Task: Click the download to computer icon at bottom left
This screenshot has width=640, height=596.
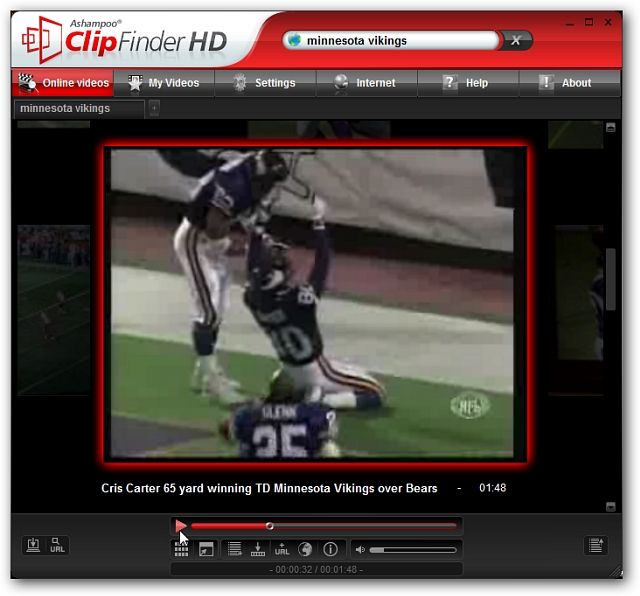Action: pyautogui.click(x=33, y=545)
